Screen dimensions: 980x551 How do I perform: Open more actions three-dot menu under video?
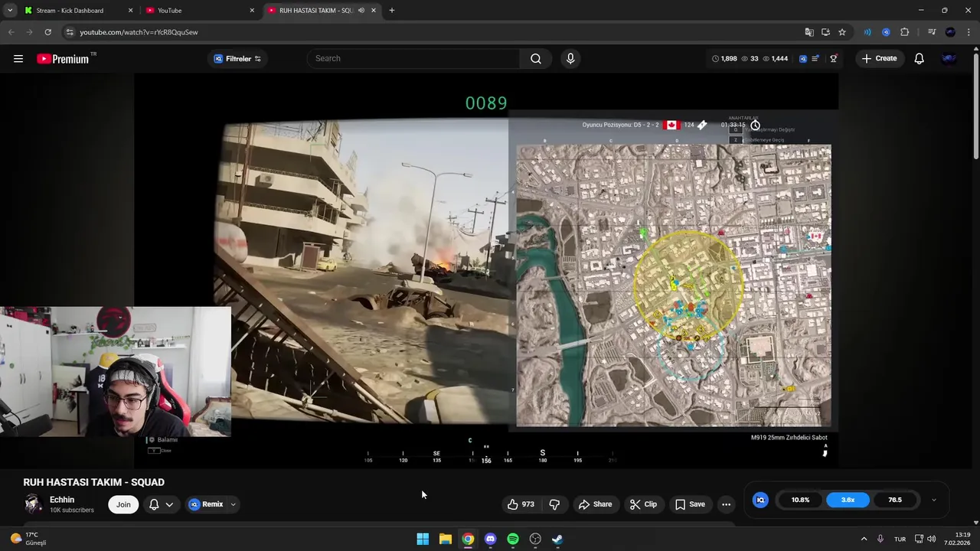click(726, 504)
